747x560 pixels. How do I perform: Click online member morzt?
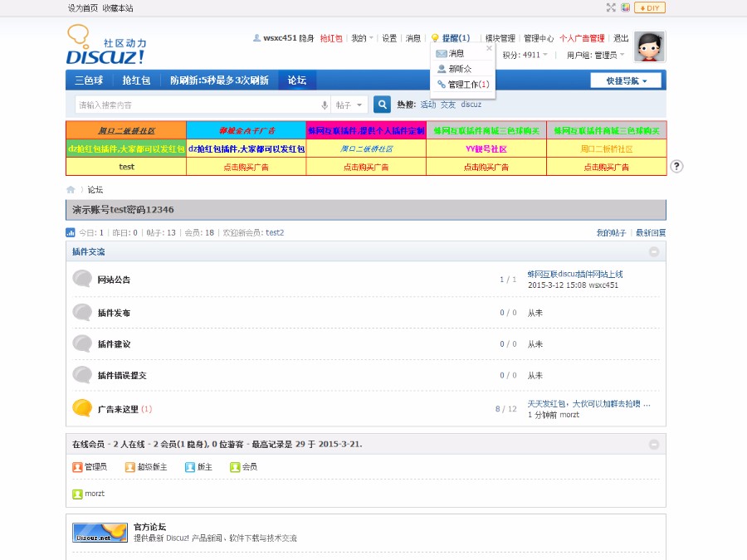[95, 494]
